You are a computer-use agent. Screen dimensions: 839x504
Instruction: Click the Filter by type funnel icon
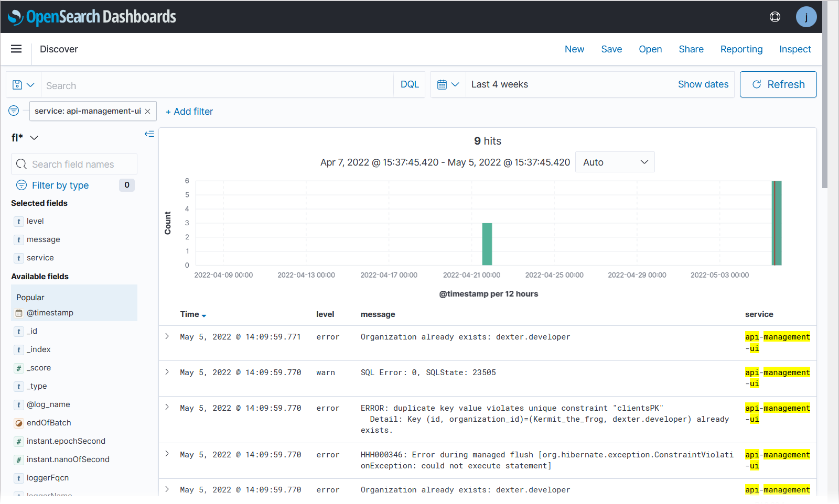click(21, 185)
